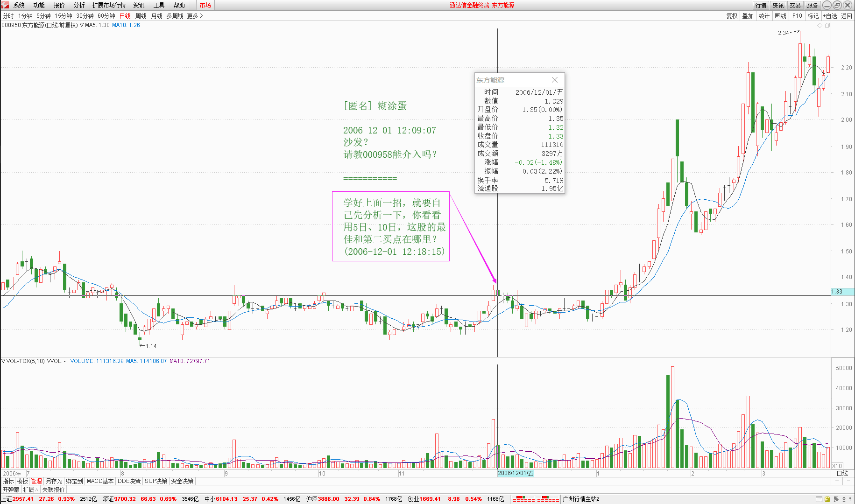The height and width of the screenshot is (504, 855).
Task: Click the +自选 add to watchlist button
Action: tap(830, 16)
